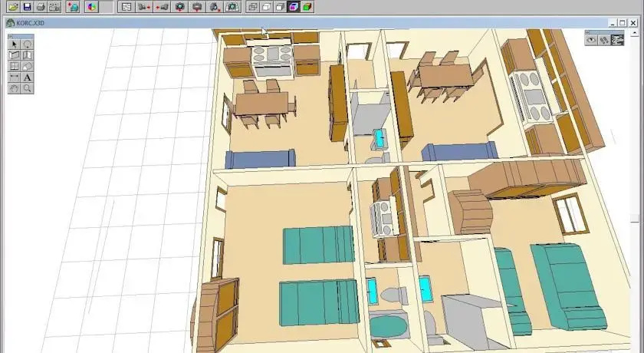Save the project with the floppy disk icon

click(27, 7)
